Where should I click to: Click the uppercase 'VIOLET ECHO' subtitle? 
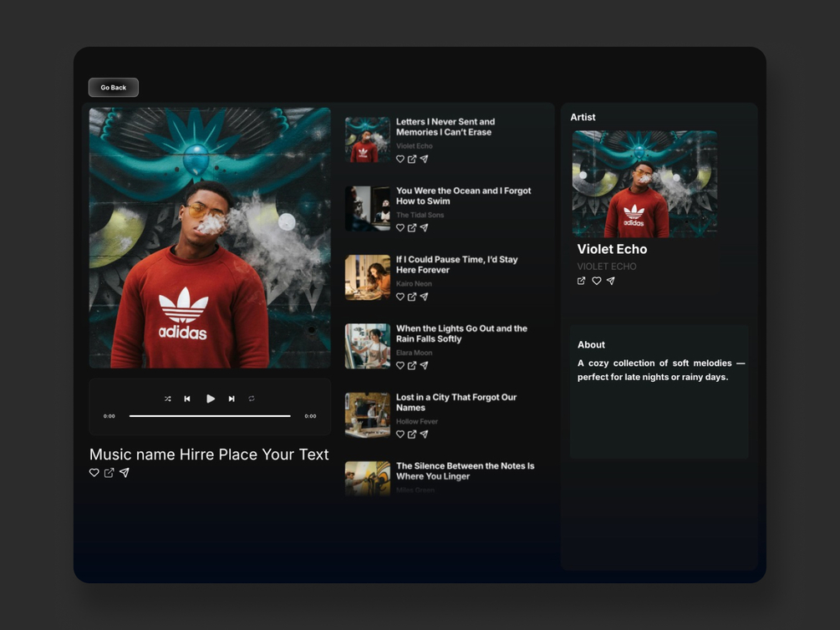tap(607, 267)
